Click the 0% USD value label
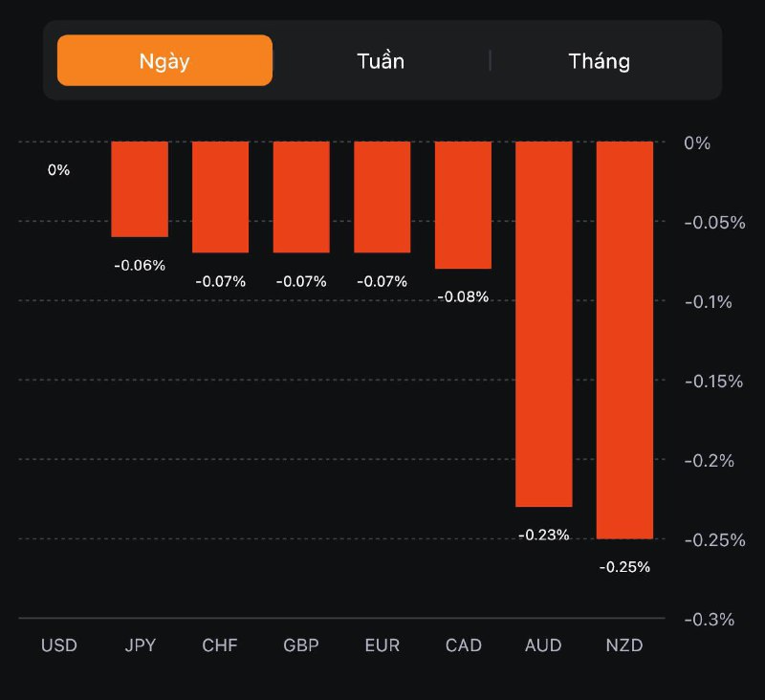 [x=58, y=170]
